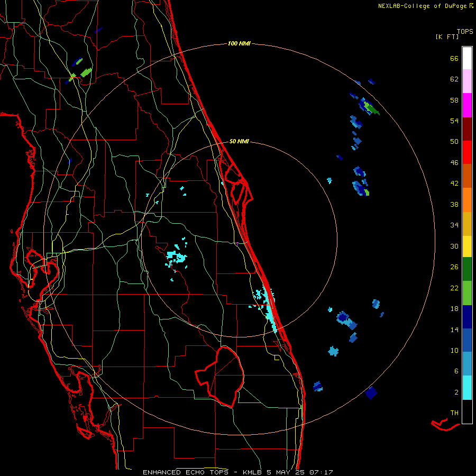The image size is (476, 476).
Task: Click the TH threshold legend label
Action: coord(454,413)
